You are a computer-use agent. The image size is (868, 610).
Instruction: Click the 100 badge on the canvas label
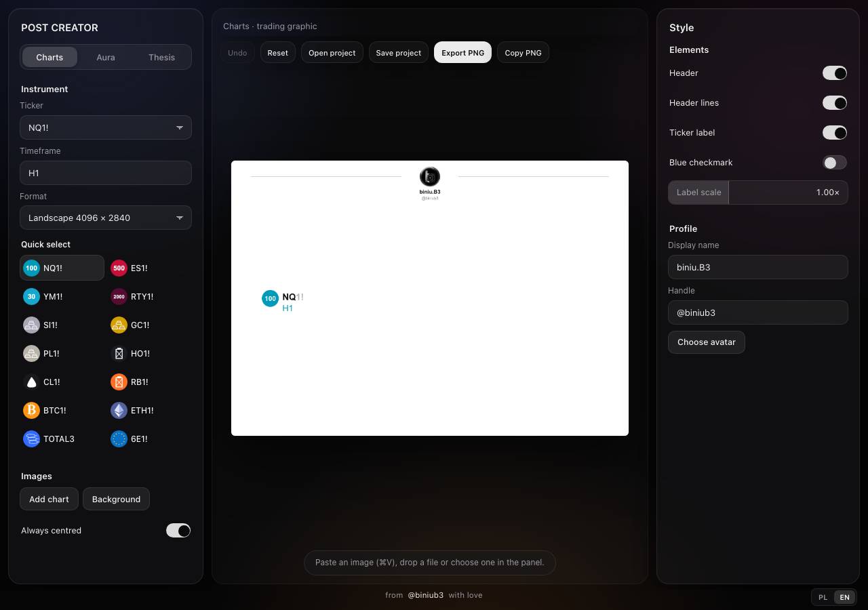click(270, 298)
